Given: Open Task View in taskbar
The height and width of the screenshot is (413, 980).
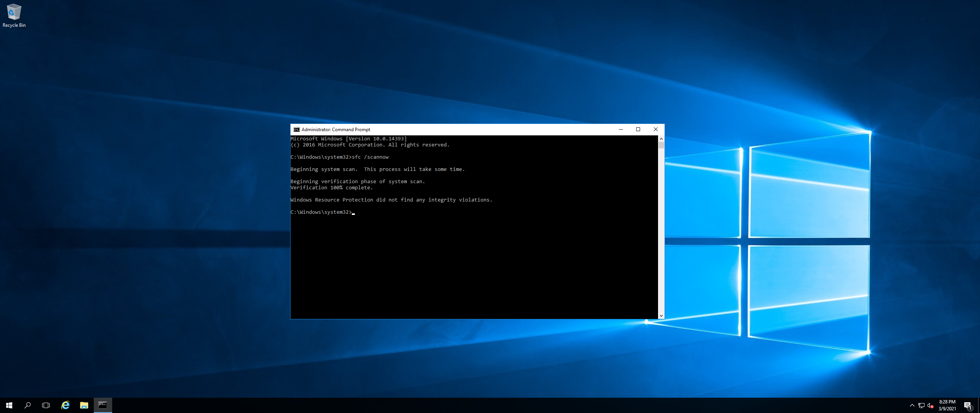Looking at the screenshot, I should (46, 405).
